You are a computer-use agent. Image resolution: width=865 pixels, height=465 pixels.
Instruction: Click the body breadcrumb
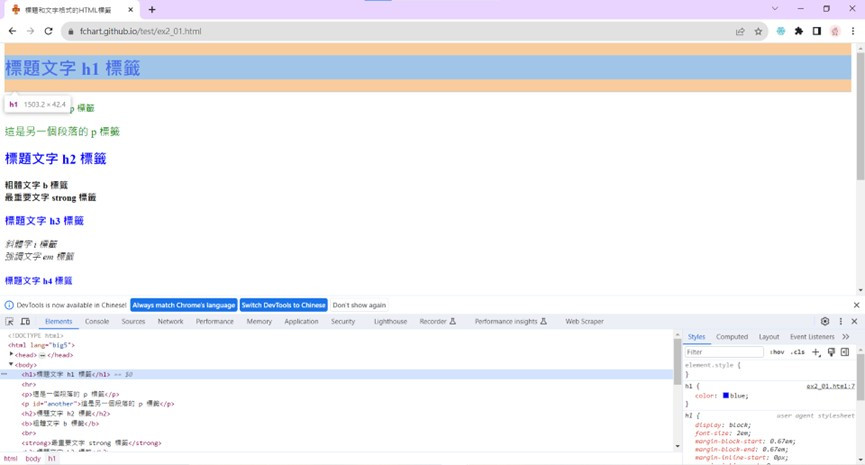(x=33, y=459)
